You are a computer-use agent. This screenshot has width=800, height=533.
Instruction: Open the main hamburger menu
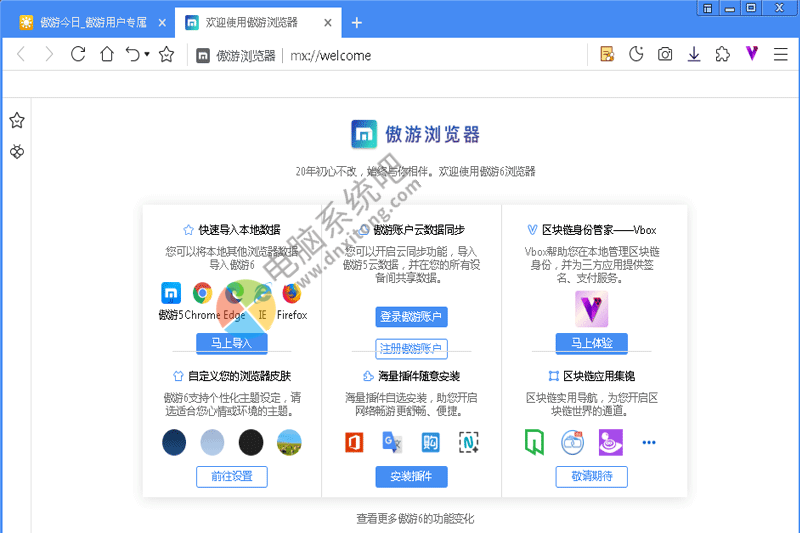pyautogui.click(x=781, y=54)
